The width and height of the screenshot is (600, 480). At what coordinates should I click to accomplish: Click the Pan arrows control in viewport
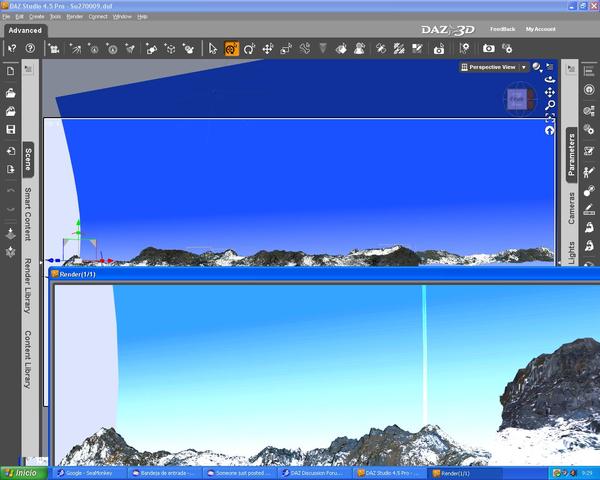[x=550, y=93]
